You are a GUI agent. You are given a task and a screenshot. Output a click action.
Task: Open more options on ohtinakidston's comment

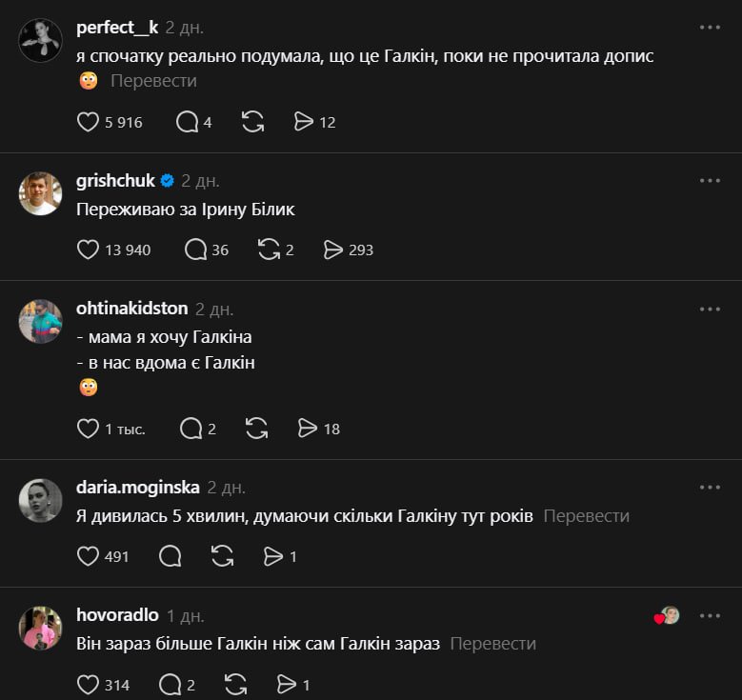(710, 309)
